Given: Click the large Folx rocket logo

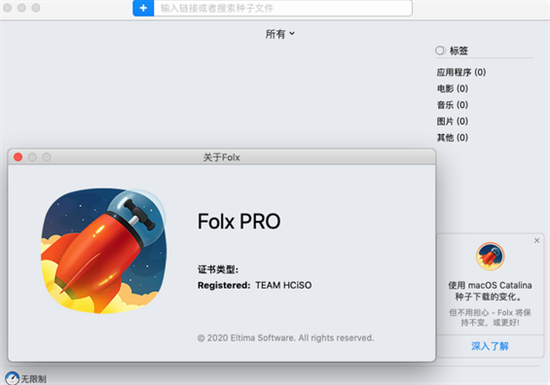Looking at the screenshot, I should (104, 250).
